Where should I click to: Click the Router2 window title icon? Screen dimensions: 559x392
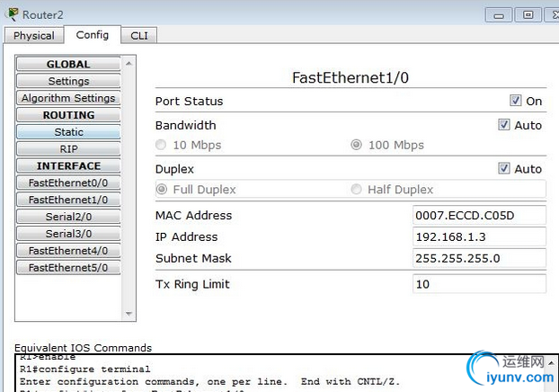coord(11,13)
